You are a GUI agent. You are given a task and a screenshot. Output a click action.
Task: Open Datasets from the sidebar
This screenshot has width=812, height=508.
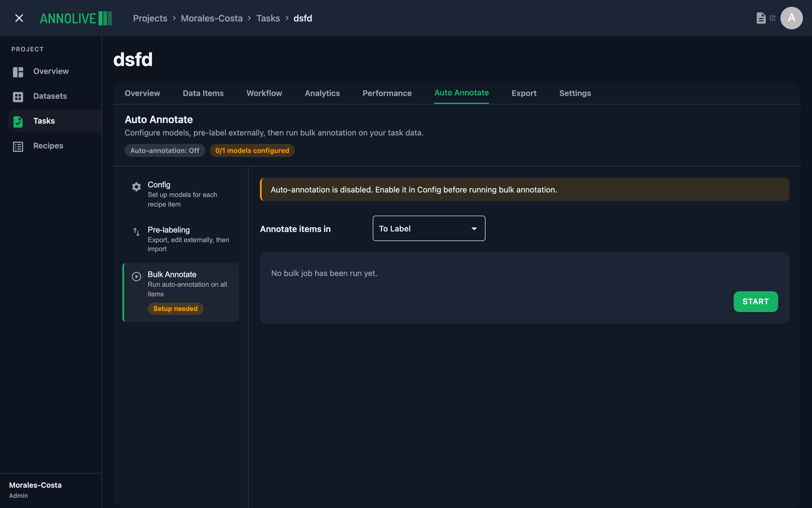(55, 96)
